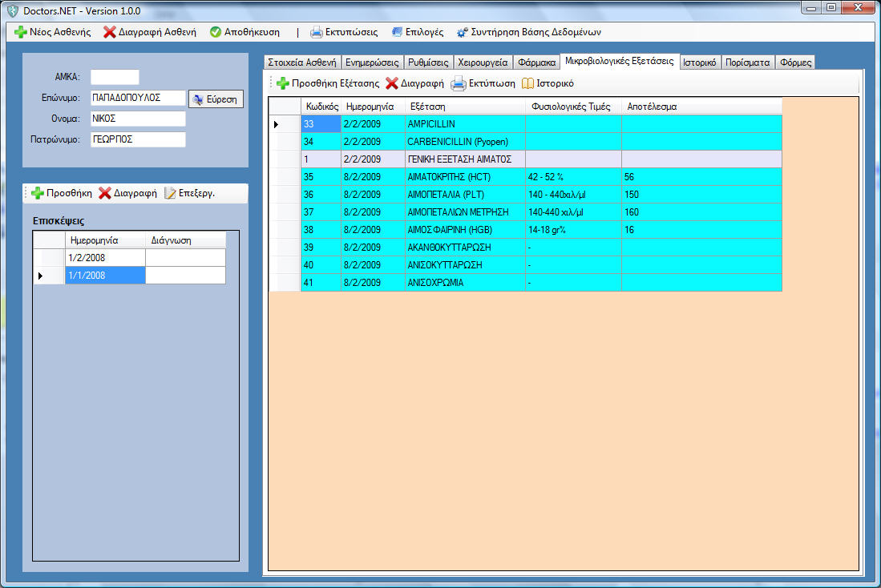Click the printer icon for exam Εκτύπωση
881x588 pixels.
(x=459, y=83)
